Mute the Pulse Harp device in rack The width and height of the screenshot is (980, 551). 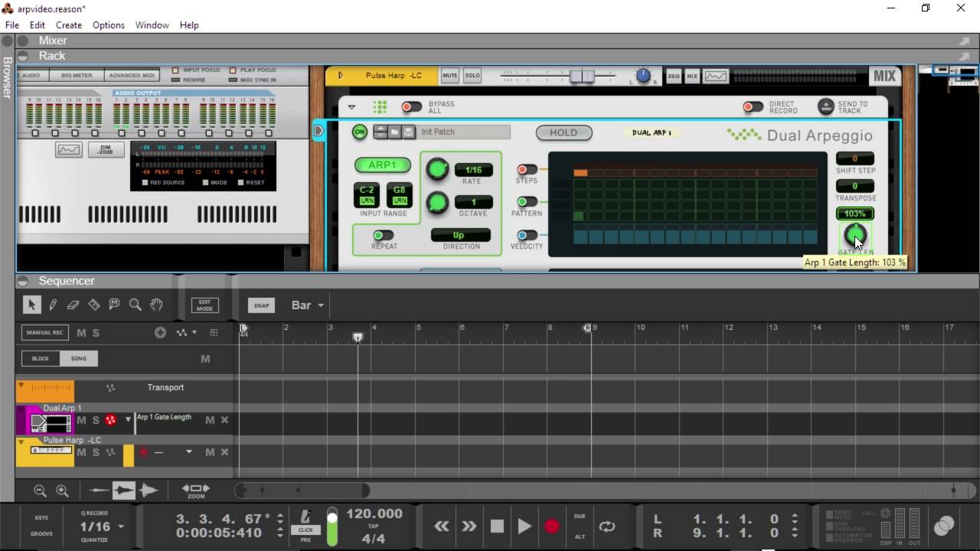tap(449, 75)
